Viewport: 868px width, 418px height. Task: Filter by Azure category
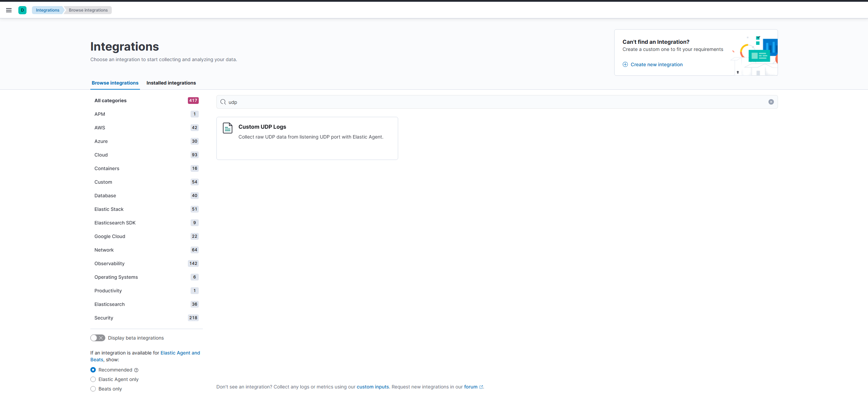pyautogui.click(x=146, y=141)
